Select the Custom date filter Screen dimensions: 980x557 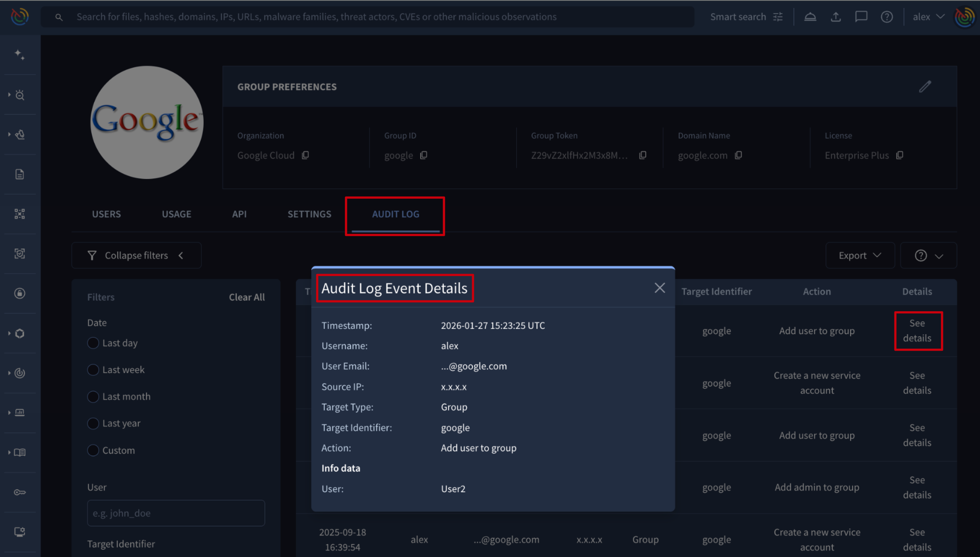[93, 450]
